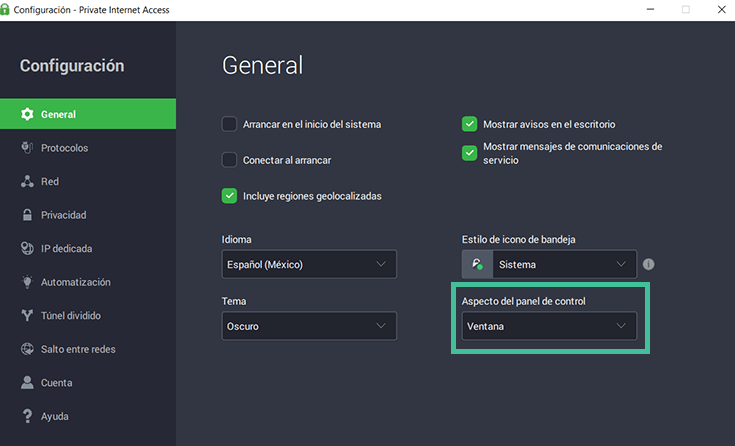The height and width of the screenshot is (446, 735).
Task: Click the Incluye regiones geolocalizadas label
Action: coord(312,196)
